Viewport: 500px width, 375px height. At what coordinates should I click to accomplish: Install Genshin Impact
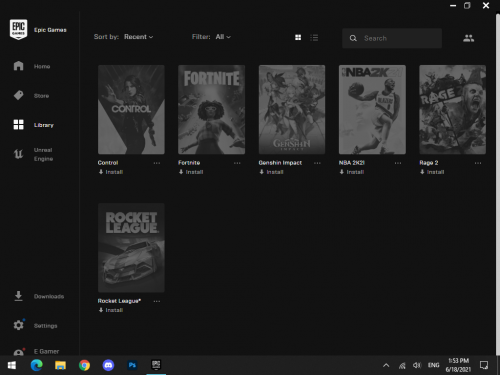(272, 172)
